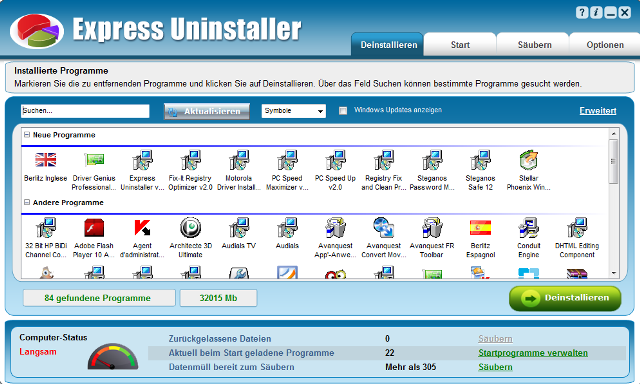This screenshot has width=640, height=384.
Task: Click the Aktualisieren button
Action: click(x=207, y=111)
